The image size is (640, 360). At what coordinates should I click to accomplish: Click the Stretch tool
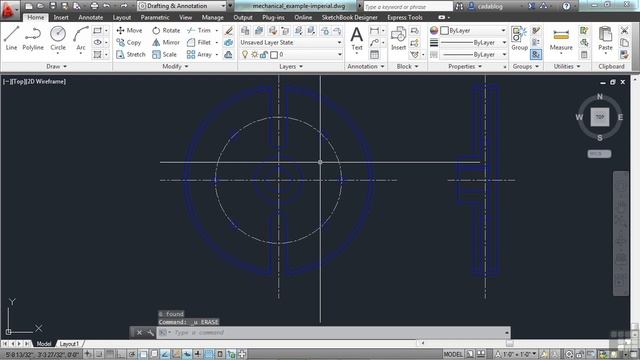131,54
